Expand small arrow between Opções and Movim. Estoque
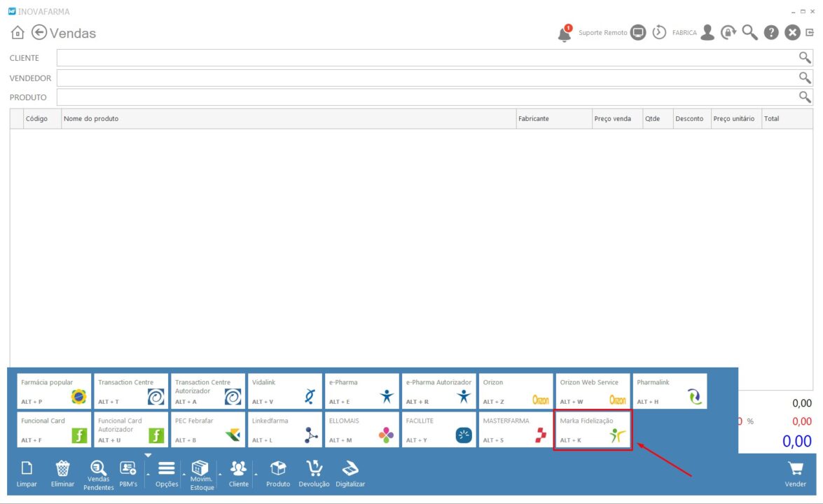 pyautogui.click(x=184, y=474)
